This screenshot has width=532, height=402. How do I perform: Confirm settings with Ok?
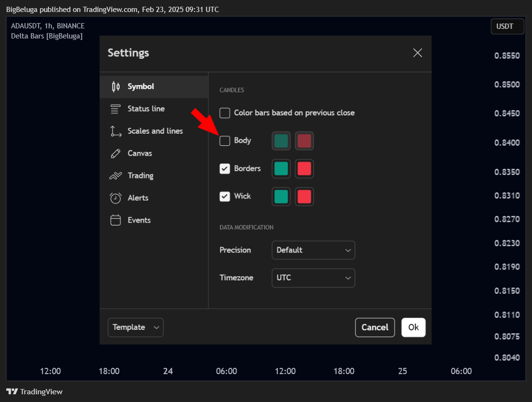[x=413, y=327]
